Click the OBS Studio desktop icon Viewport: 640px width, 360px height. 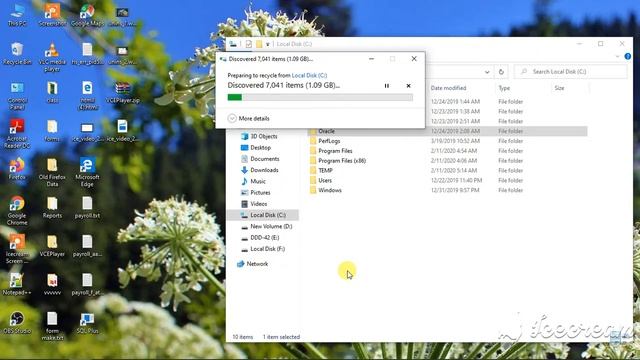pyautogui.click(x=17, y=322)
